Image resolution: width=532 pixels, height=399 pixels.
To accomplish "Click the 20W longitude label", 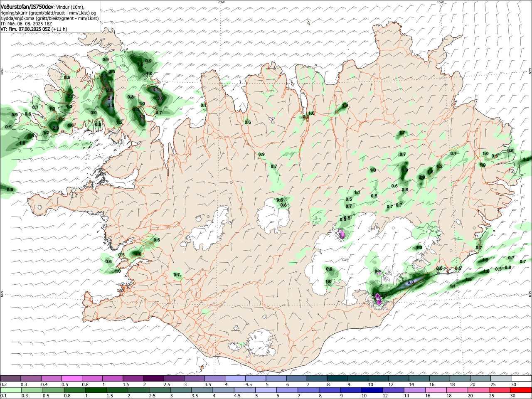I will (x=221, y=2).
